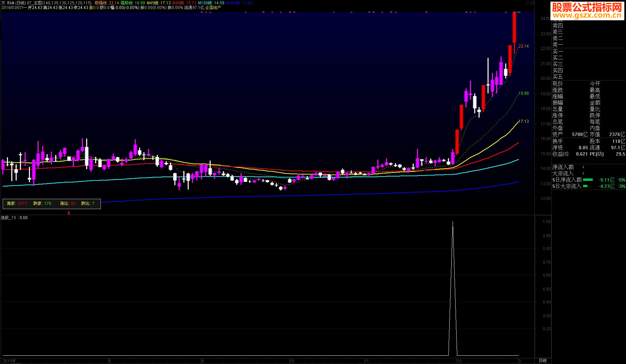
Task: Click the month 9 marker on time axis
Action: coord(202,361)
